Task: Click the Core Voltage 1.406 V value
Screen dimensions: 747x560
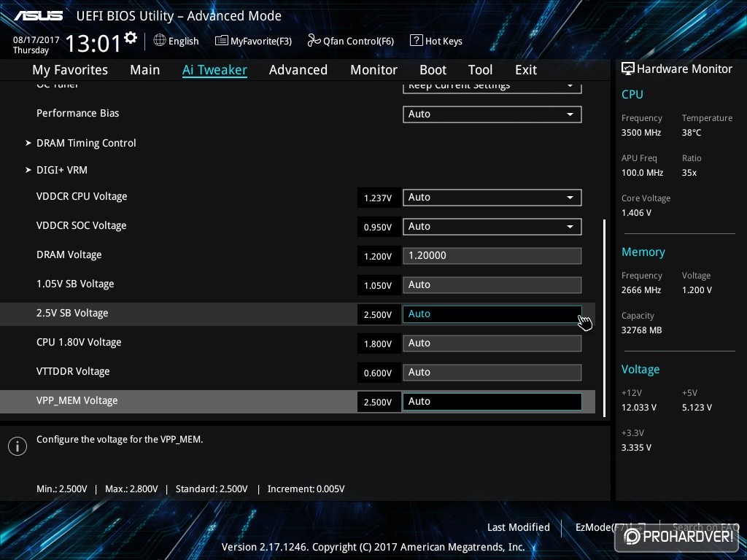Action: 636,213
